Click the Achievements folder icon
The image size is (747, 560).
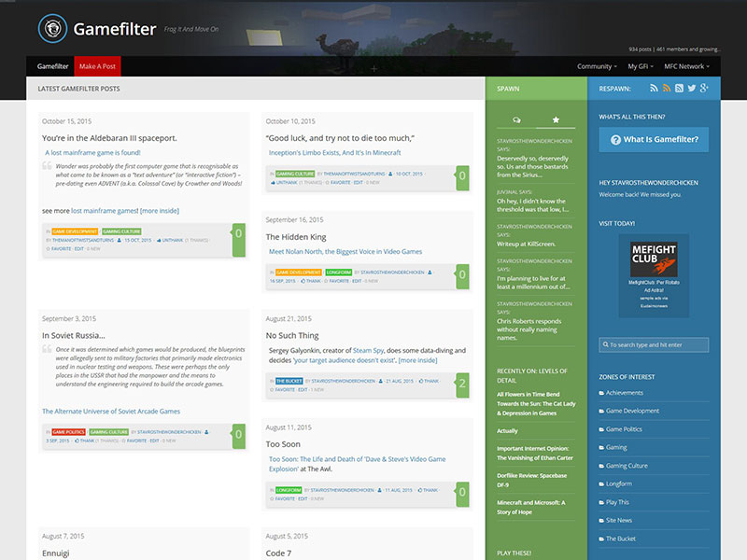601,393
